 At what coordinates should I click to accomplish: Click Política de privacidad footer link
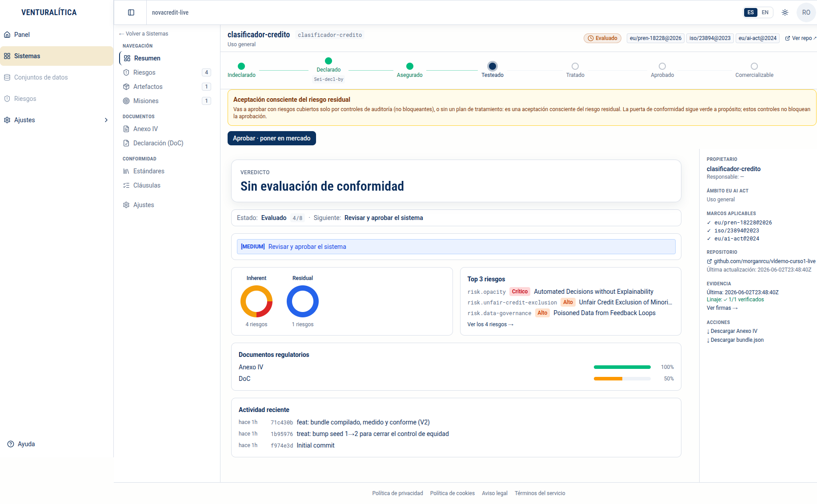coord(397,493)
